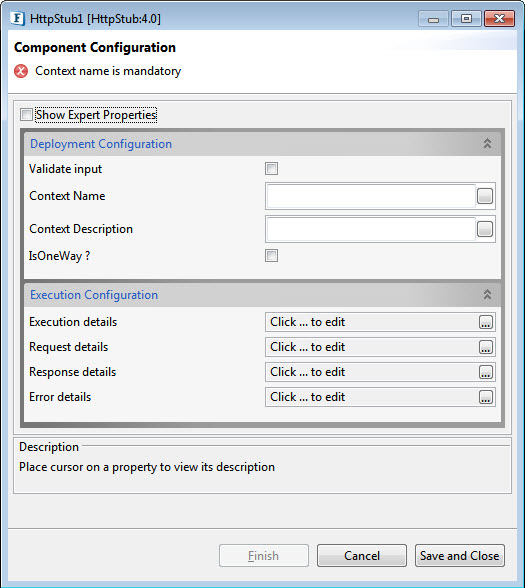This screenshot has width=525, height=588.
Task: Click the red error icon near mandatory message
Action: pyautogui.click(x=21, y=71)
